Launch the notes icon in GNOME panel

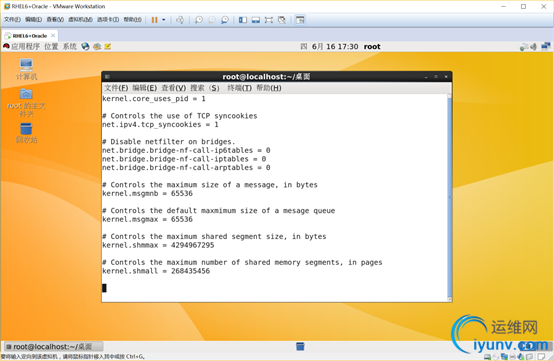click(108, 47)
